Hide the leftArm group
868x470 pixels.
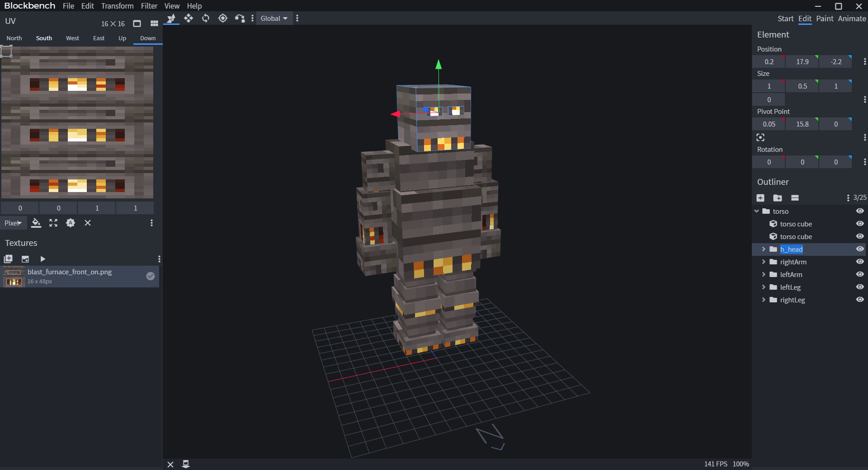[860, 274]
